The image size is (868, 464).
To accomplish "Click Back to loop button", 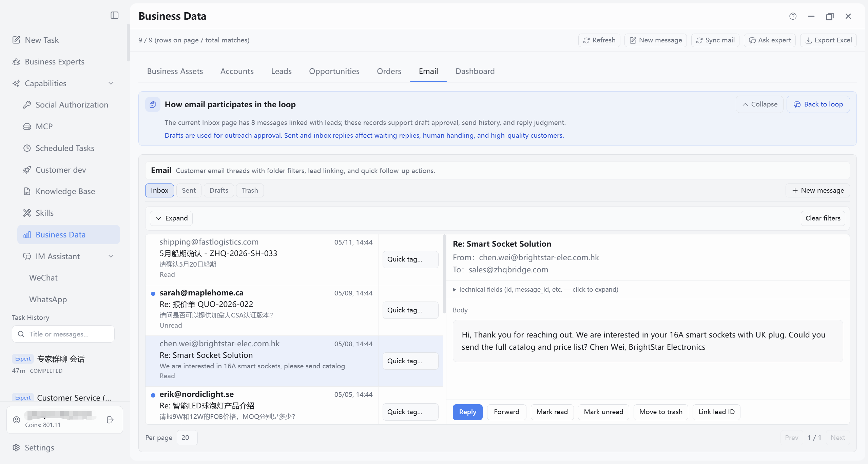I will tap(818, 104).
